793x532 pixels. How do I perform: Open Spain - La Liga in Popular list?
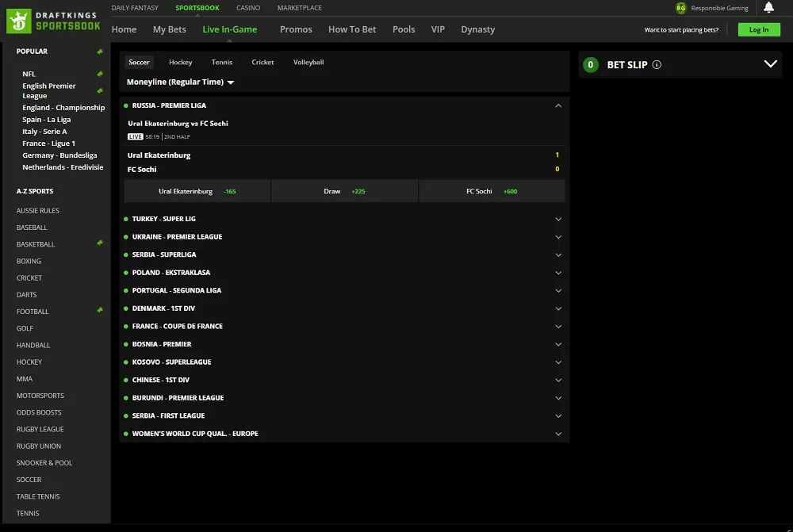pyautogui.click(x=47, y=120)
